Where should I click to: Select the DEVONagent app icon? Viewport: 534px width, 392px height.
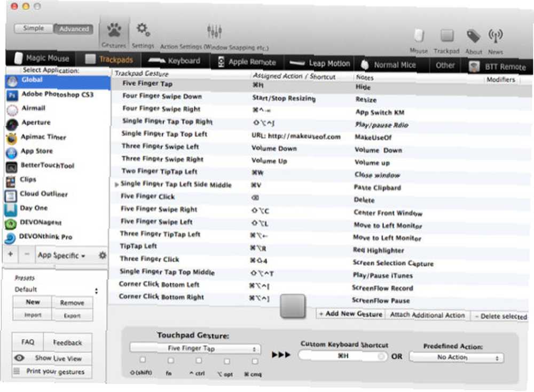(x=10, y=224)
